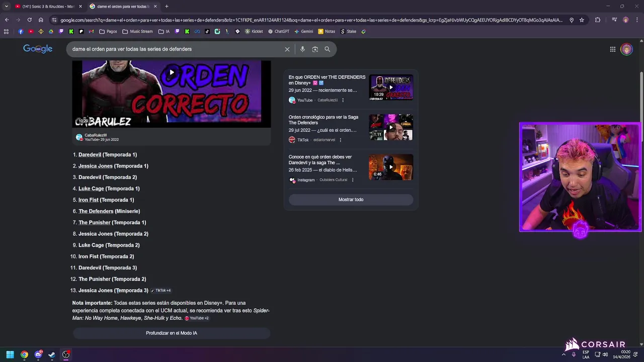Open the Kicklet bookmark
The image size is (644, 362).
tap(254, 31)
